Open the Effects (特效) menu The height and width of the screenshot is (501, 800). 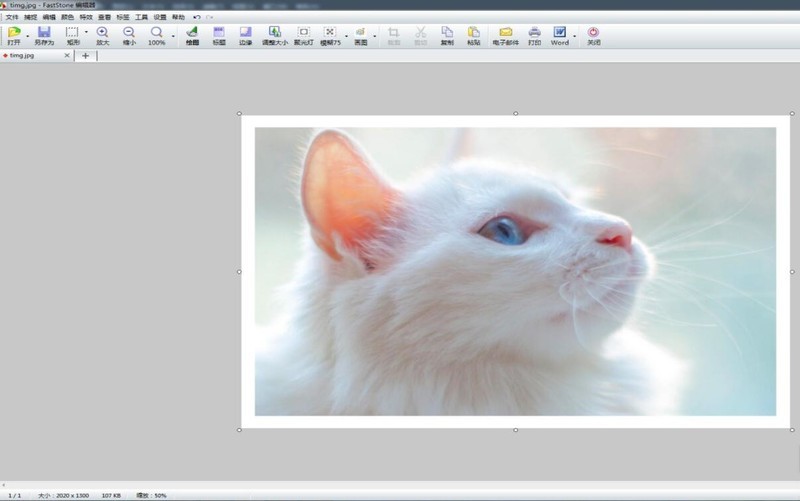tap(86, 17)
